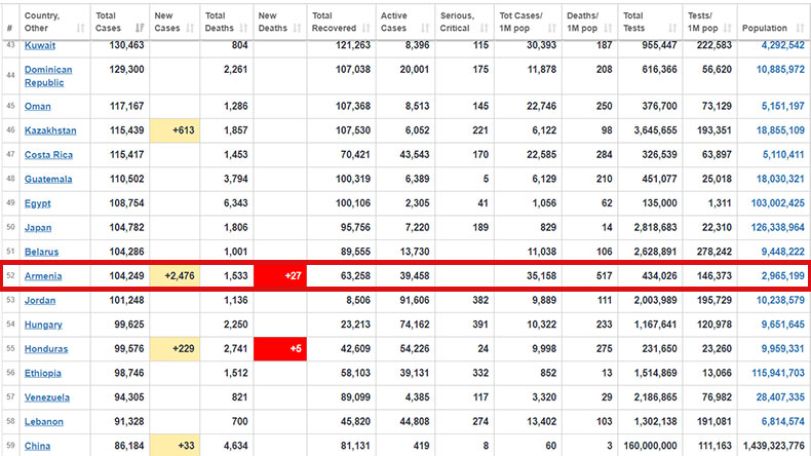This screenshot has height=456, width=811.
Task: Click the Tests/1M pop header
Action: click(710, 22)
